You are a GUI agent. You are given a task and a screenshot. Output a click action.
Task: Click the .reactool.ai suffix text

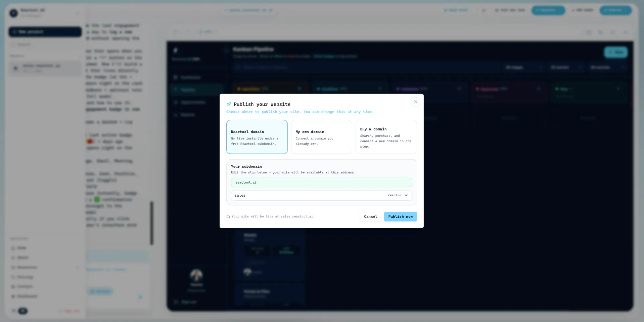point(398,195)
